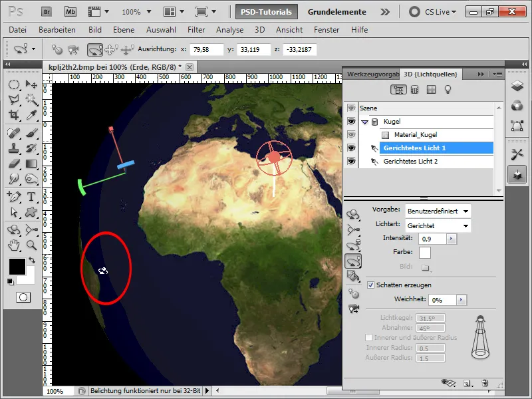Open the 3D panel options menu
532x399 pixels.
click(x=497, y=74)
